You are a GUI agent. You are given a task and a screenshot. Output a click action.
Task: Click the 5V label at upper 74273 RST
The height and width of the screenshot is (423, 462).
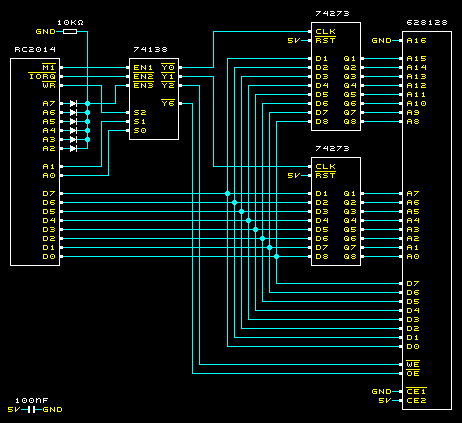[294, 41]
